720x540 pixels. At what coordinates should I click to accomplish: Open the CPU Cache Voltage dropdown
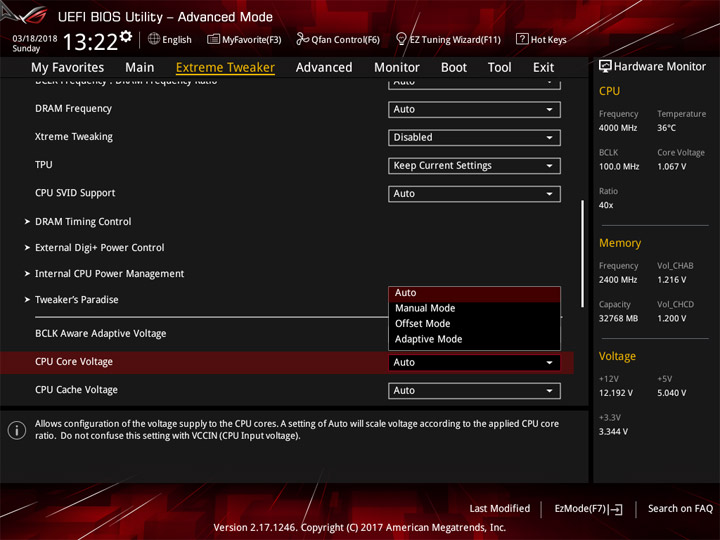pos(474,390)
